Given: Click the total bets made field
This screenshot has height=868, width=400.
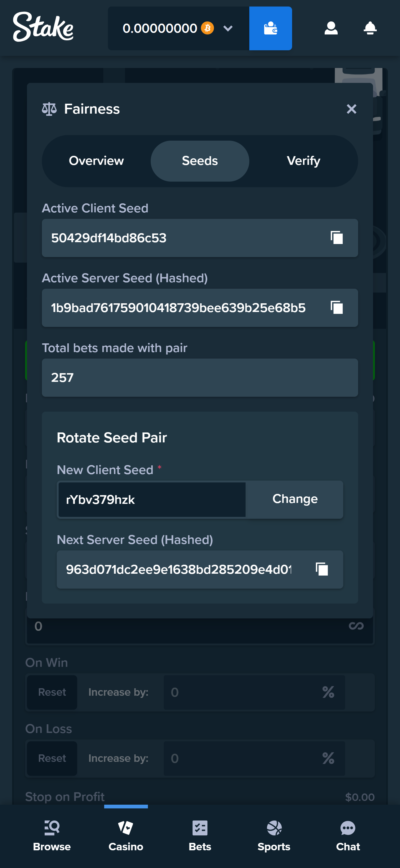Looking at the screenshot, I should 200,377.
